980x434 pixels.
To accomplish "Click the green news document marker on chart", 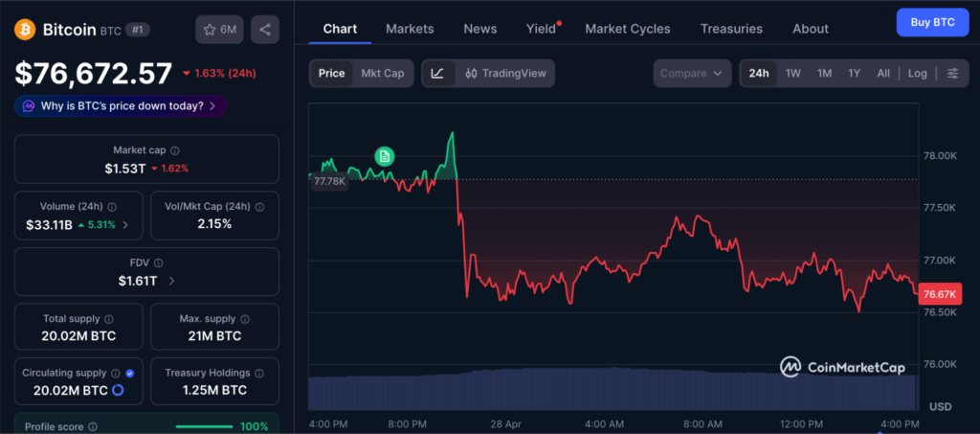I will [384, 155].
